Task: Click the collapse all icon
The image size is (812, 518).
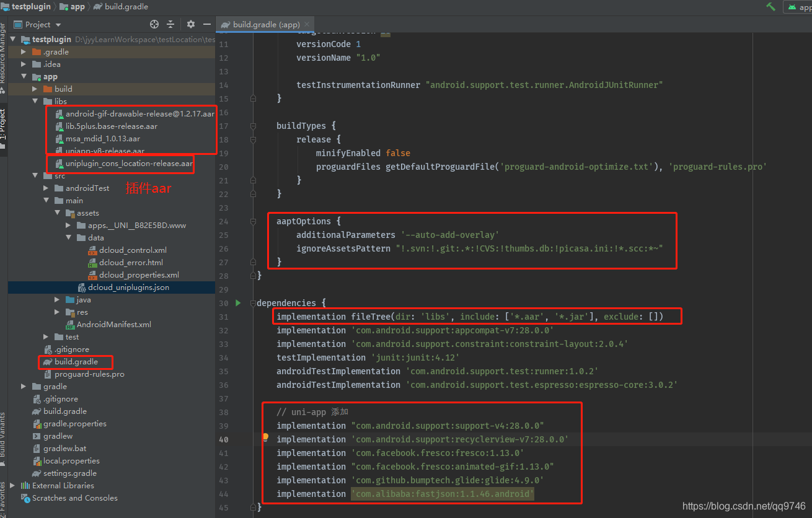Action: click(x=171, y=24)
